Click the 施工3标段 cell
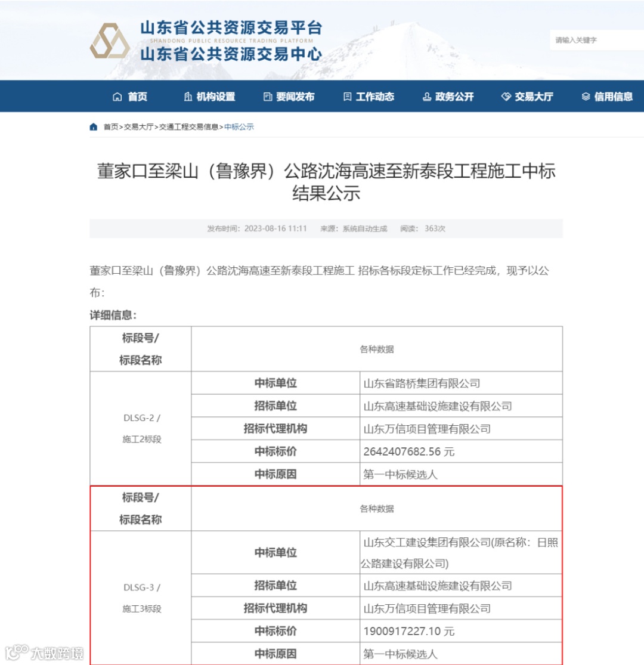Viewport: 644px width, 665px height. tap(142, 609)
